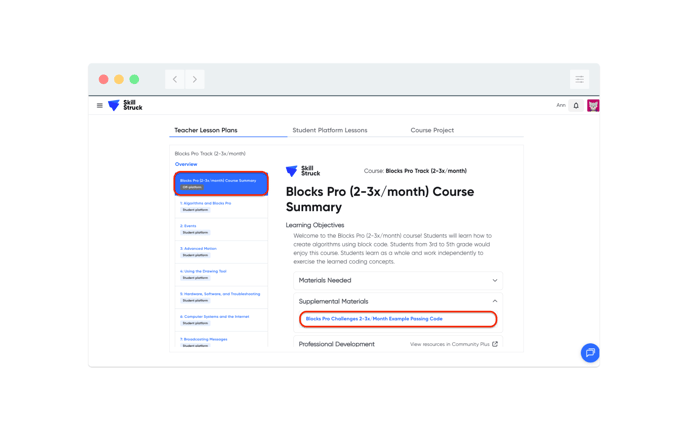
Task: Open lesson 4 Using the Drawing Tool
Action: coord(204,271)
